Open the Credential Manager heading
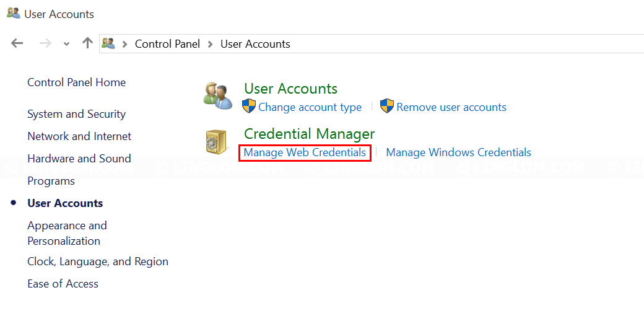This screenshot has width=644, height=334. pos(309,133)
